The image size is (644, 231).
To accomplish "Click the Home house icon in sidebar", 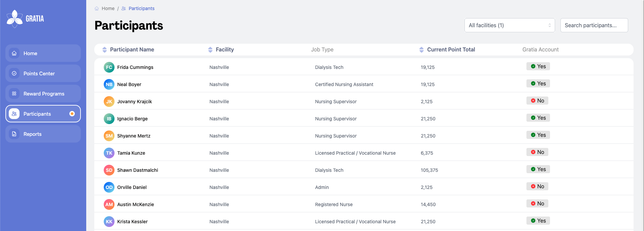I will pyautogui.click(x=14, y=53).
